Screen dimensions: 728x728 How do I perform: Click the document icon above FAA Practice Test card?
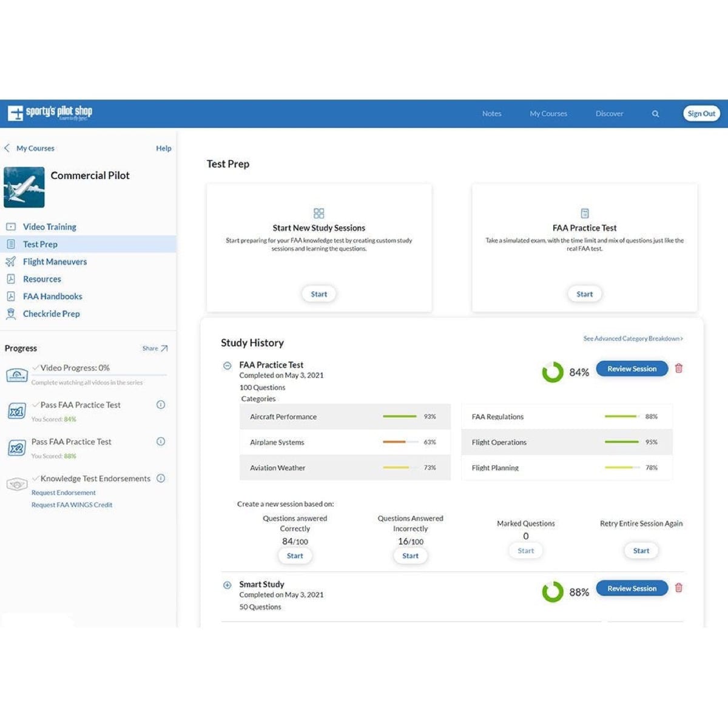coord(585,213)
